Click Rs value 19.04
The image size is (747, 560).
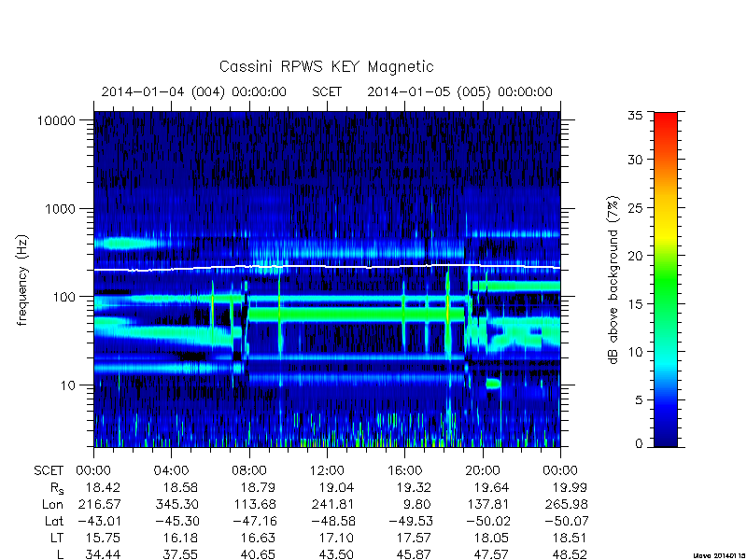click(336, 487)
